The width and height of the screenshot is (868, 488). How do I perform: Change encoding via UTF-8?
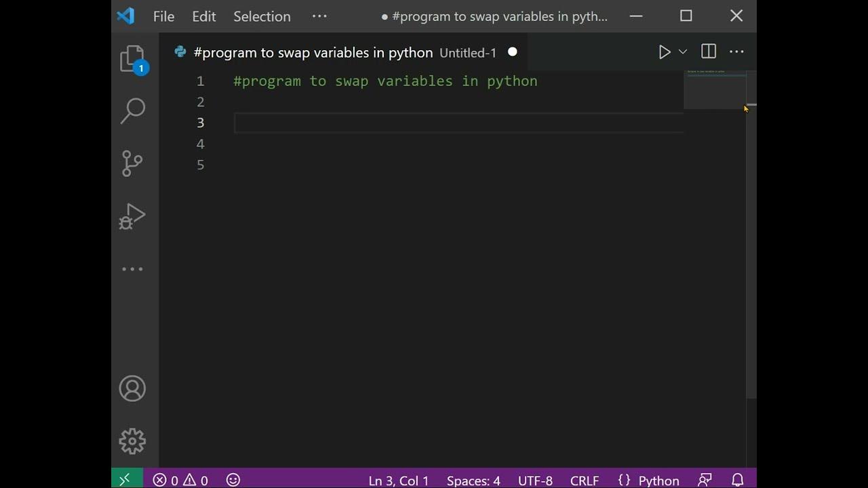click(x=535, y=481)
